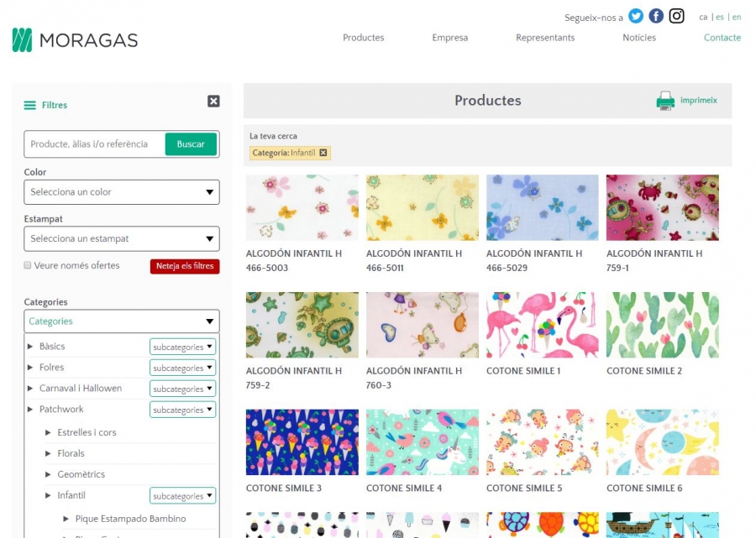756x538 pixels.
Task: Open the Notícies menu item
Action: (639, 38)
